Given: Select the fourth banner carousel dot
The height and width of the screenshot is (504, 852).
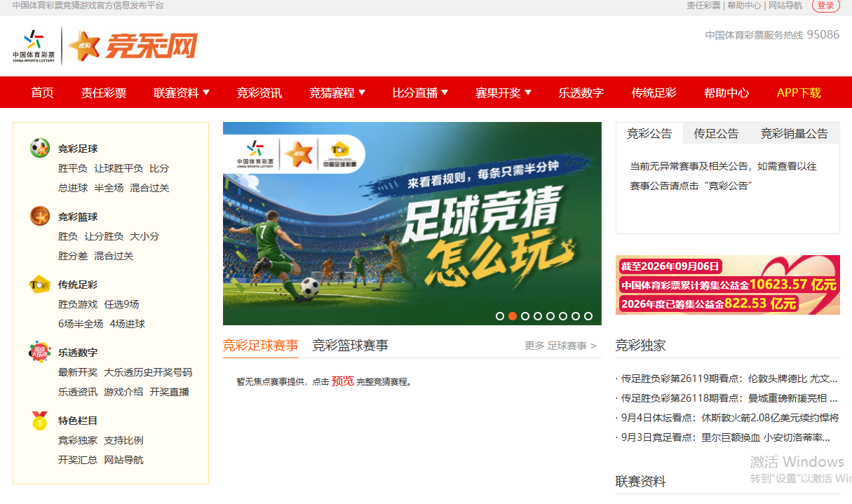Looking at the screenshot, I should (538, 316).
